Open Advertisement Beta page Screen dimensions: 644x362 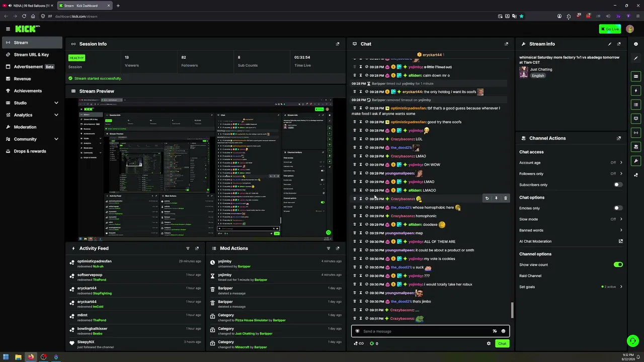[31, 67]
